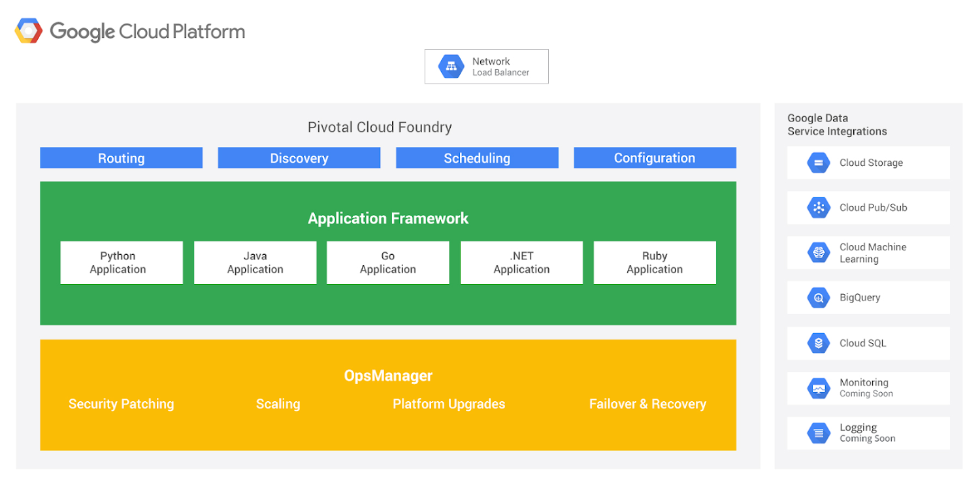Click the Cloud SQL stack icon
This screenshot has height=490, width=980.
pyautogui.click(x=818, y=343)
